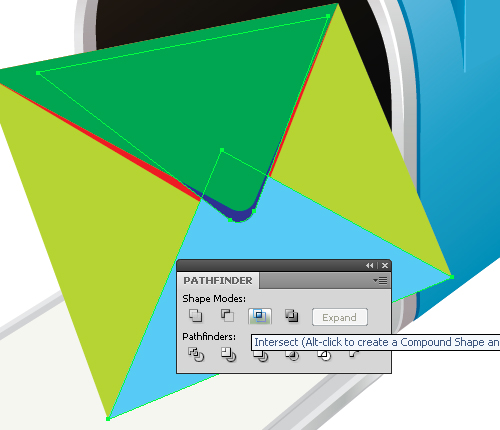Apply the Unite shape mode

tap(196, 315)
